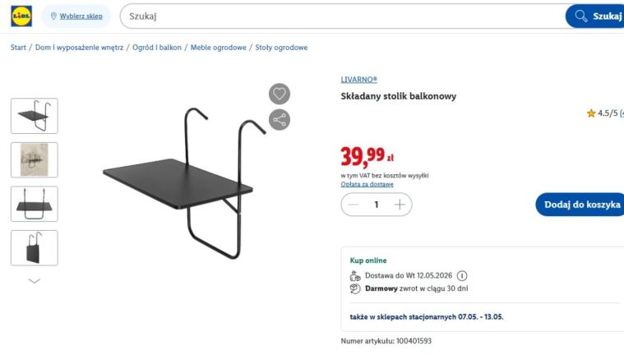Image resolution: width=624 pixels, height=364 pixels.
Task: Go to Ogród i balkon breadcrumb
Action: (x=157, y=48)
